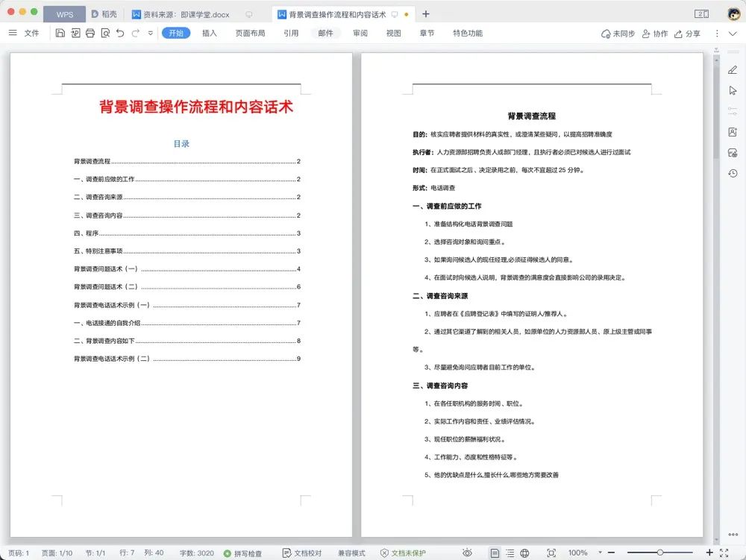Click the selection cursor tool in sidebar
This screenshot has width=746, height=560.
tap(733, 91)
